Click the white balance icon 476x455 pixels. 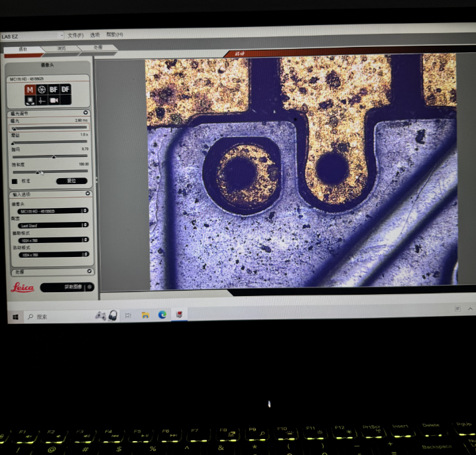coord(30,100)
